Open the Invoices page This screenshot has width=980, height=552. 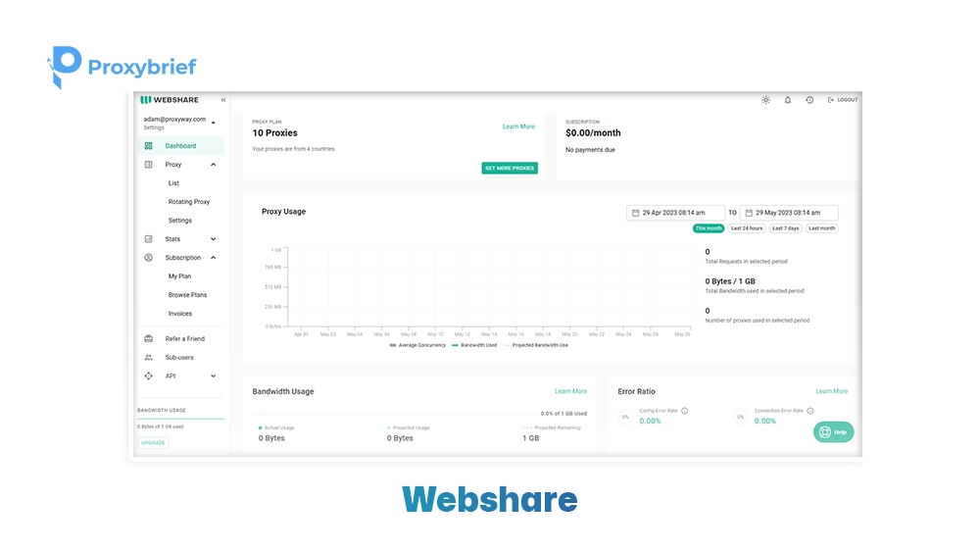coord(180,314)
